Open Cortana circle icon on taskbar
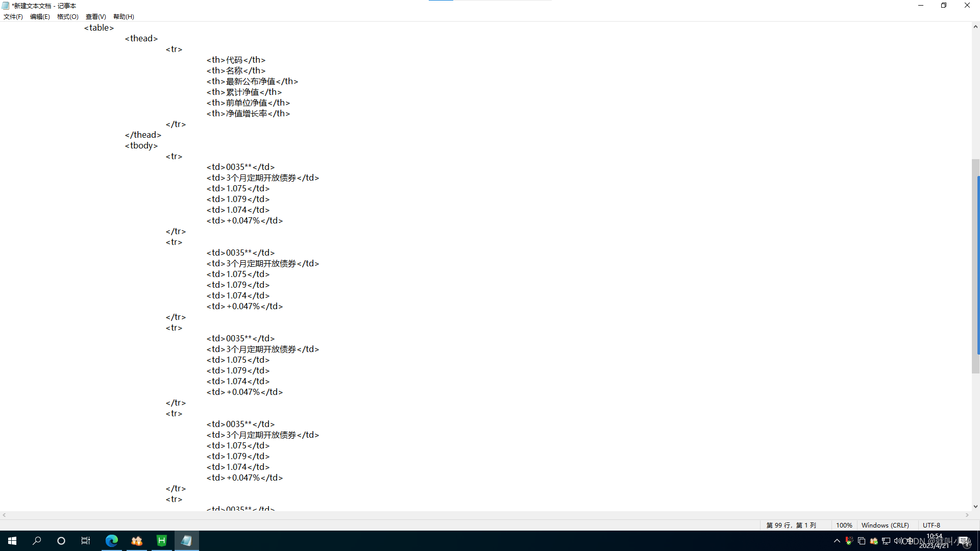This screenshot has width=980, height=551. pos(61,541)
